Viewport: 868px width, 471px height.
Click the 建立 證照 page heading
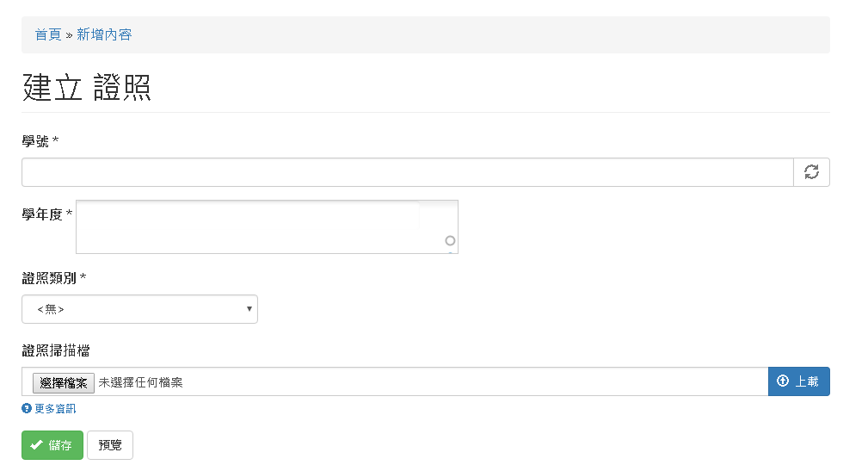[87, 88]
